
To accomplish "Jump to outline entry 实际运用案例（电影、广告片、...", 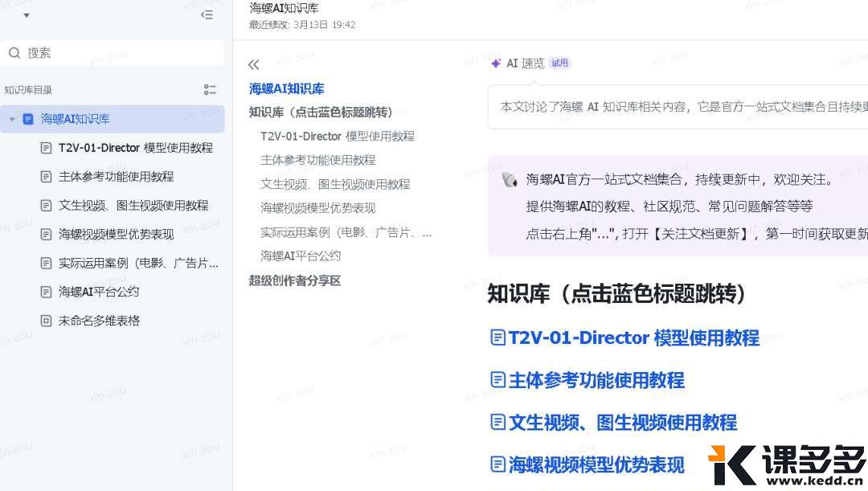I will pos(346,232).
